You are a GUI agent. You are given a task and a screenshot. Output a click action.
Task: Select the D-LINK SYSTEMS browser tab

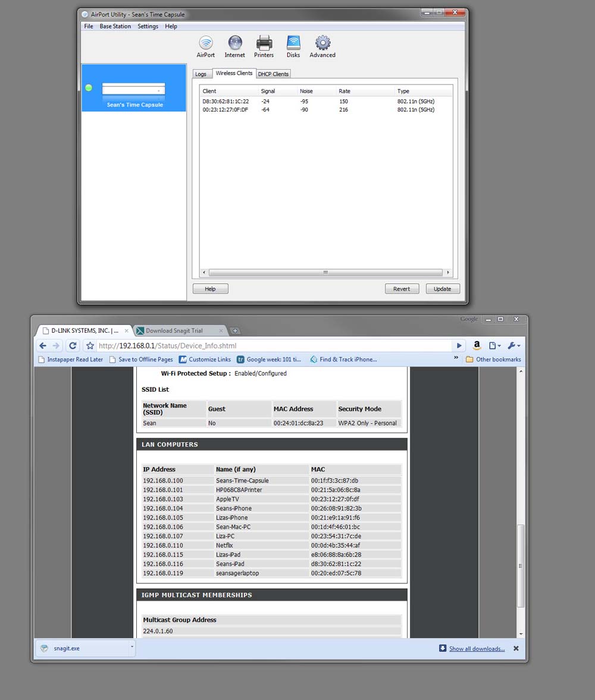point(84,331)
